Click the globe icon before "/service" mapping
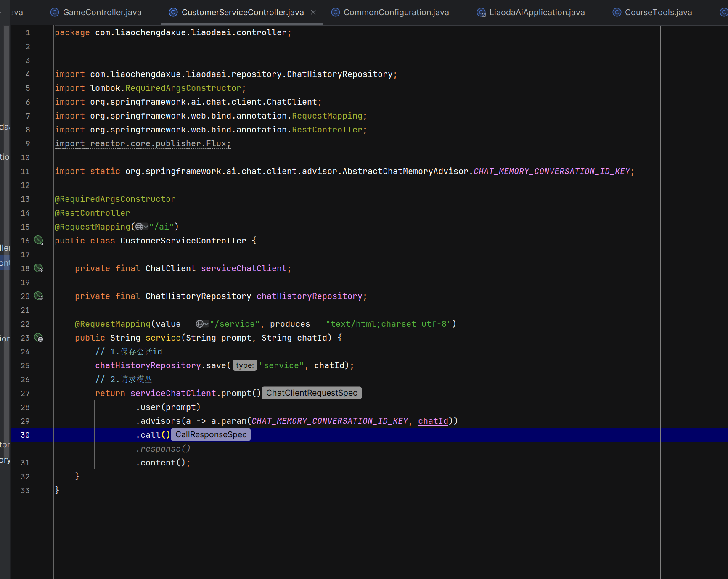This screenshot has height=579, width=728. point(200,324)
